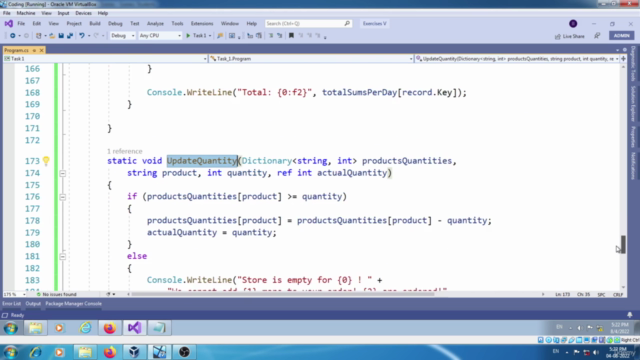Click the Live Share button
The height and width of the screenshot is (360, 640).
(569, 36)
